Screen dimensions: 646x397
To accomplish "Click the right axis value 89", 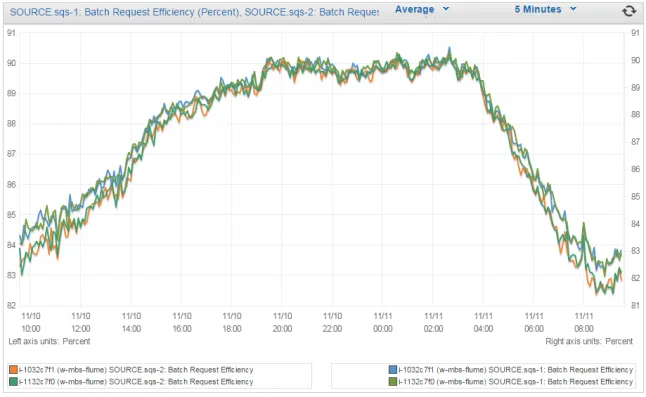I will [636, 88].
